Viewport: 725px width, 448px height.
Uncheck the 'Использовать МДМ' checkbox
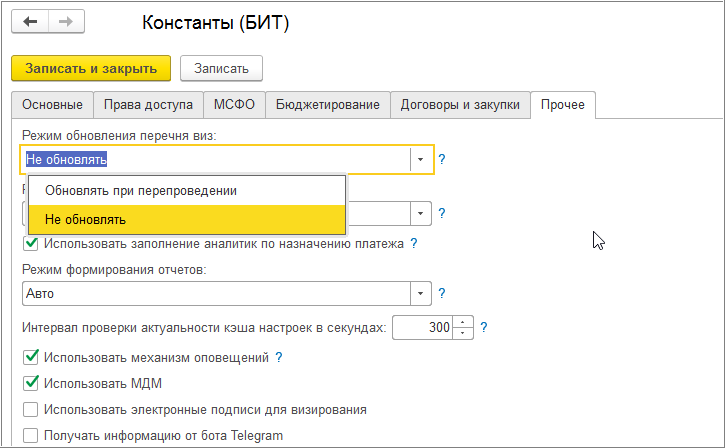pos(31,383)
